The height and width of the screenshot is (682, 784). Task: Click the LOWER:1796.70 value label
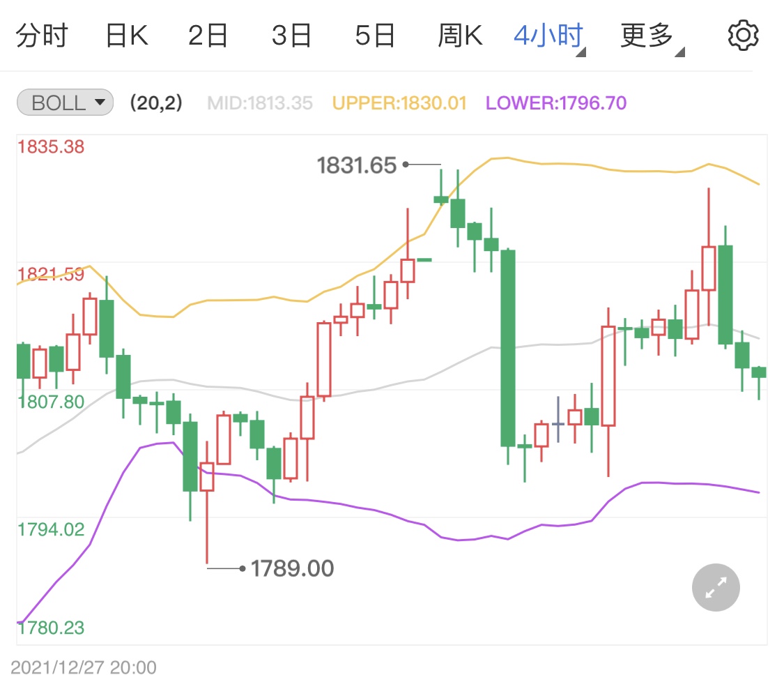(556, 103)
